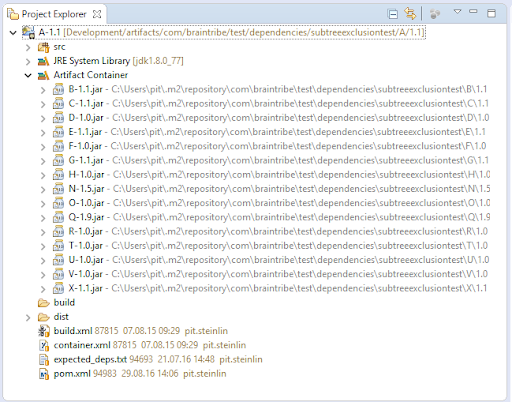Click the build.xml ant file icon
512x402 pixels.
pos(44,331)
